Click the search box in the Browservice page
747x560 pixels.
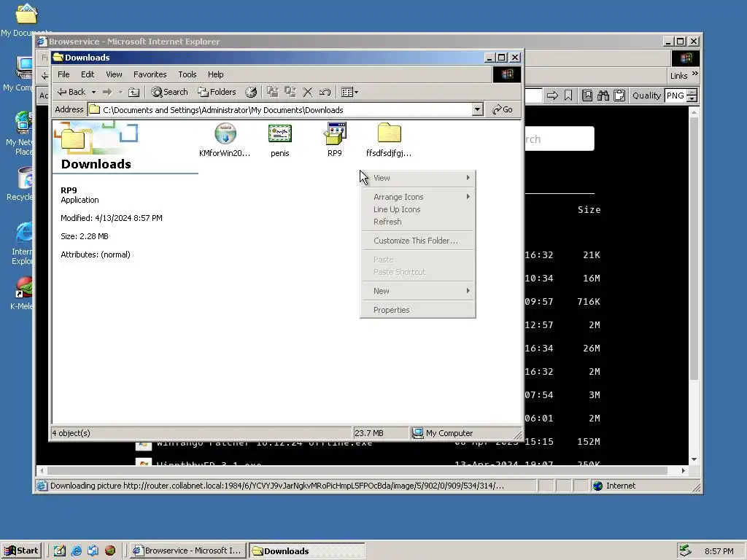coord(560,139)
